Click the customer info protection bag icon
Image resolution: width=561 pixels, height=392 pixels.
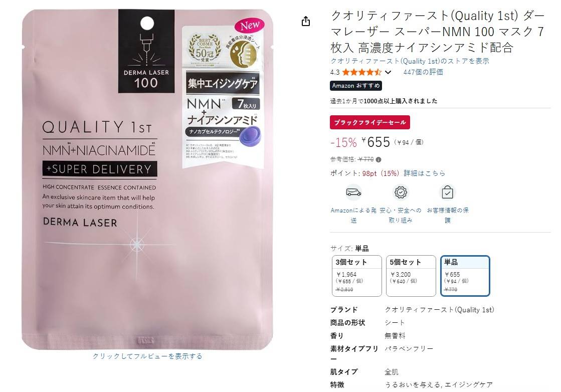click(x=448, y=192)
